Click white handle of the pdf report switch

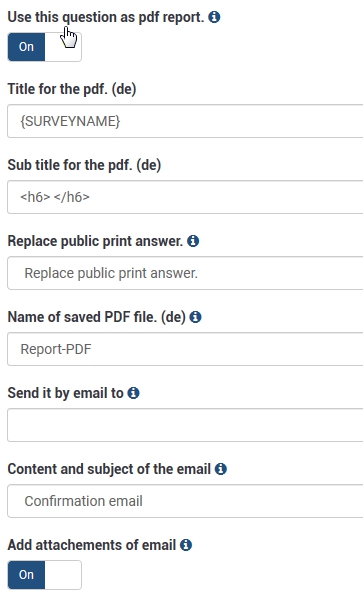pos(63,47)
